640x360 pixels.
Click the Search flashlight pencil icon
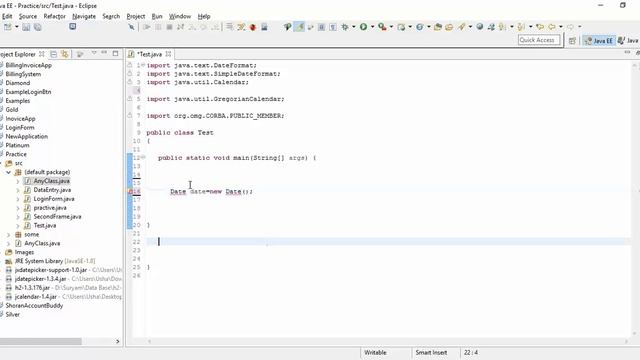[461, 27]
